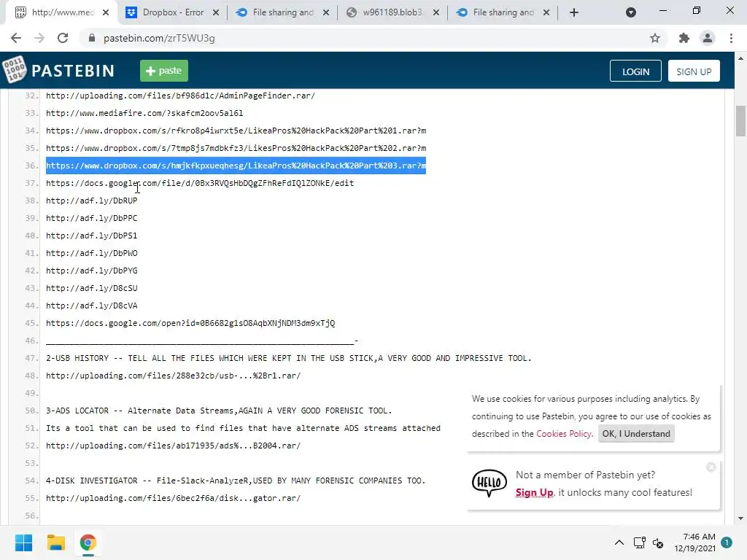Click the Sign Up link in popup
Screen dimensions: 747x560
[534, 492]
